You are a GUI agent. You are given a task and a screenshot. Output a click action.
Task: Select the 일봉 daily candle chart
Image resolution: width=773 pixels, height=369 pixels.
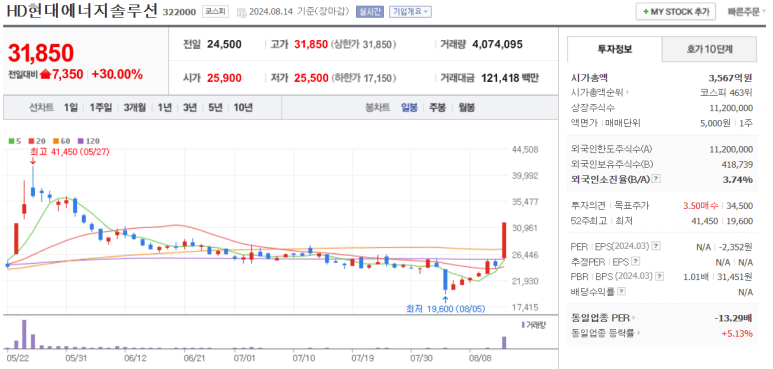point(409,107)
